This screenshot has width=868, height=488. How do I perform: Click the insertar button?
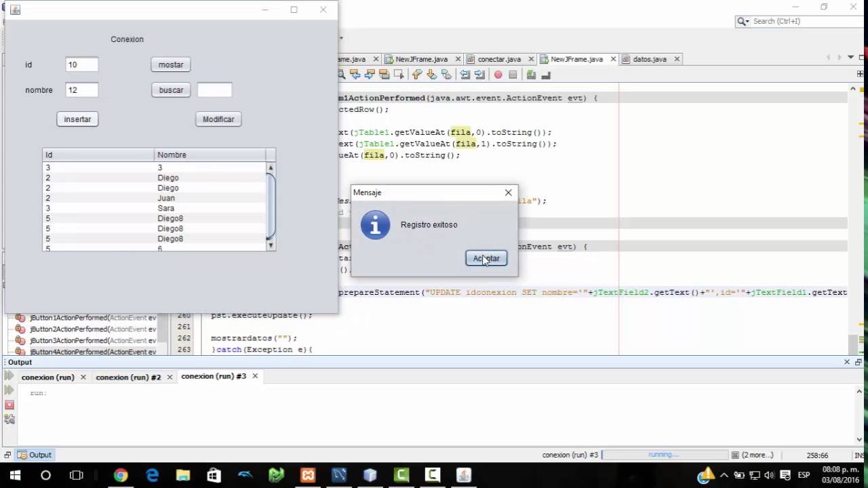pyautogui.click(x=77, y=119)
